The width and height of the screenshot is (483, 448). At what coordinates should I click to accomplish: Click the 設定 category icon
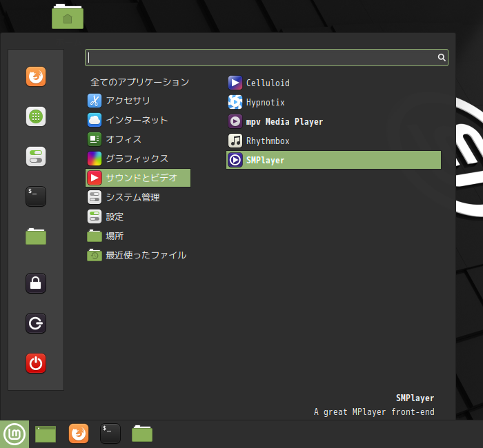coord(95,216)
